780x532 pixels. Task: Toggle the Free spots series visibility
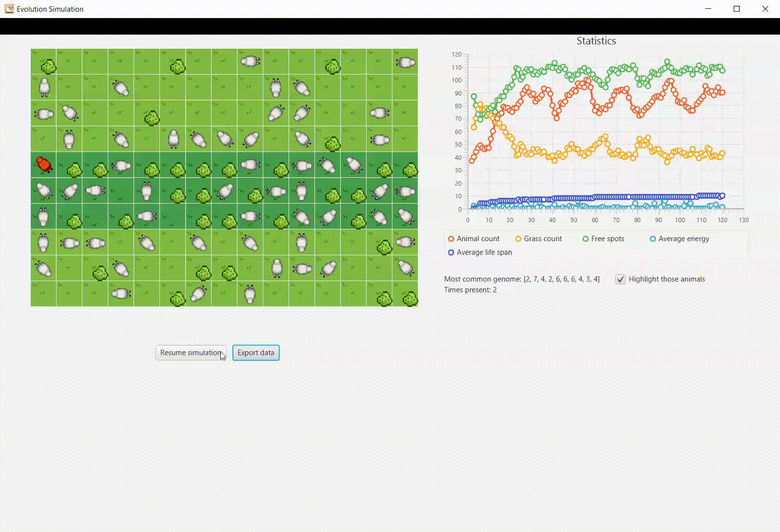[x=607, y=239]
